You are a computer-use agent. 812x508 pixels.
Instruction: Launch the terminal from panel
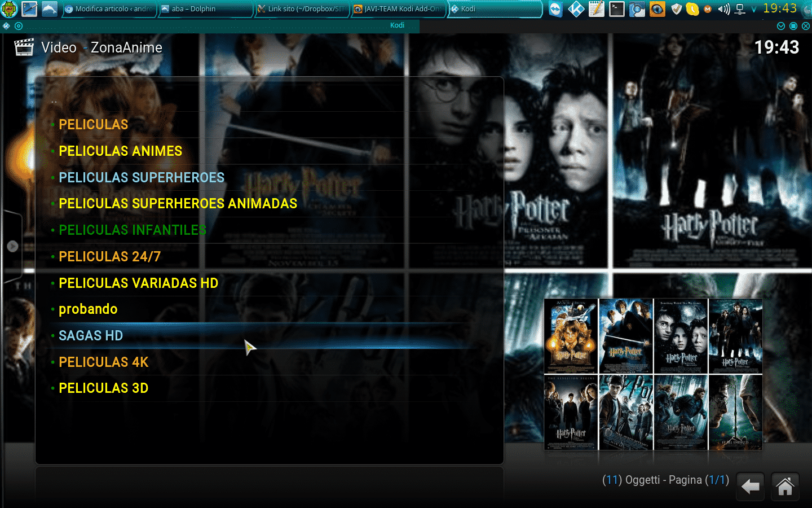(x=617, y=9)
